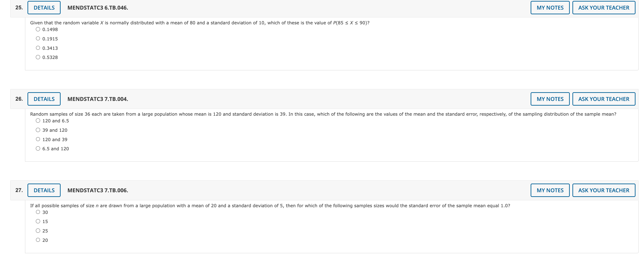Screen dimensions: 644x255
Task: Choose the 0.1915 radio option
Action: (x=38, y=38)
